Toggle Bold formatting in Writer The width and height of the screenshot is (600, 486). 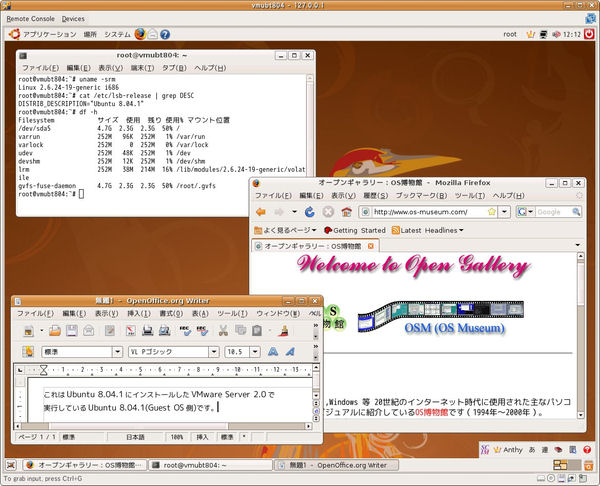click(273, 352)
